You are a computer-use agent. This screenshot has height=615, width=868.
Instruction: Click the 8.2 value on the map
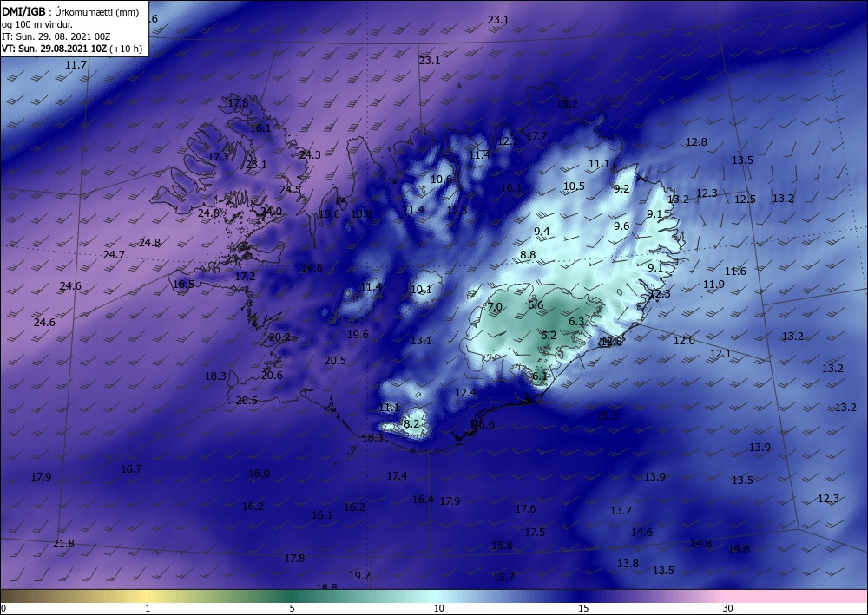(x=411, y=423)
